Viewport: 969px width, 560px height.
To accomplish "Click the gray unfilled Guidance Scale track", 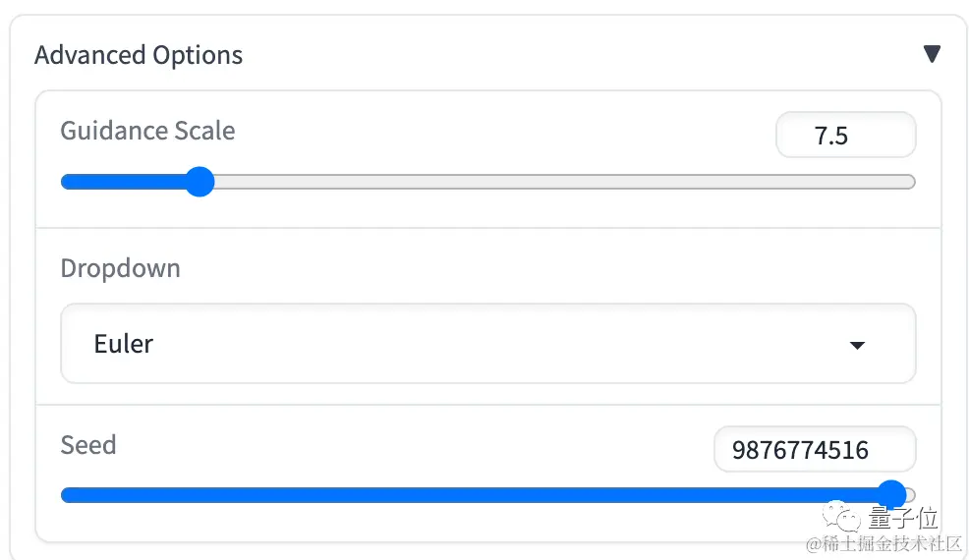I will pyautogui.click(x=564, y=182).
